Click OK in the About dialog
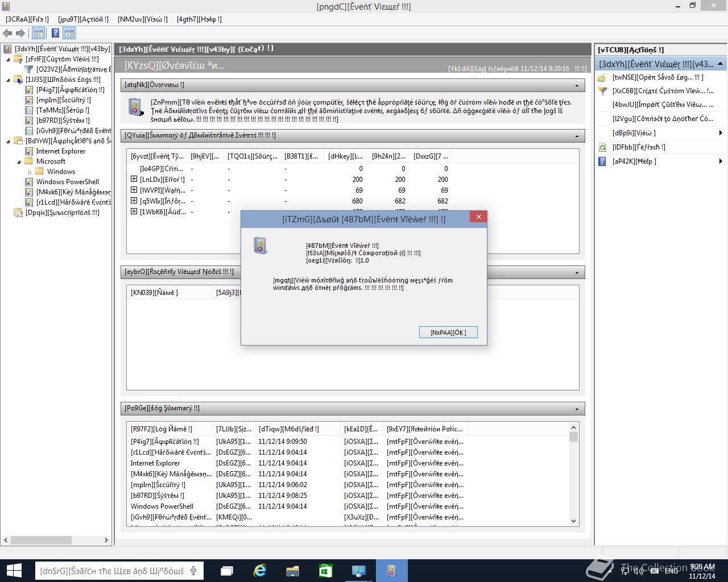This screenshot has height=582, width=728. click(448, 332)
